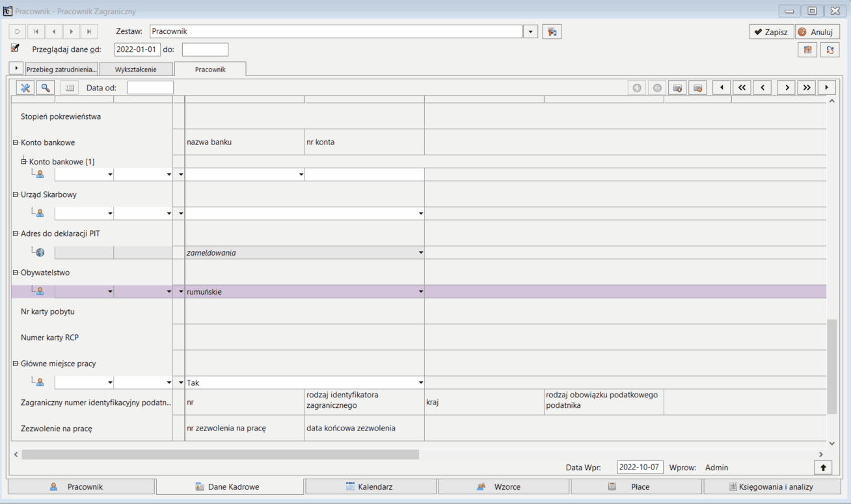Screen dimensions: 851x504
Task: Click the icon button next to Zestaw dropdown
Action: pyautogui.click(x=552, y=31)
